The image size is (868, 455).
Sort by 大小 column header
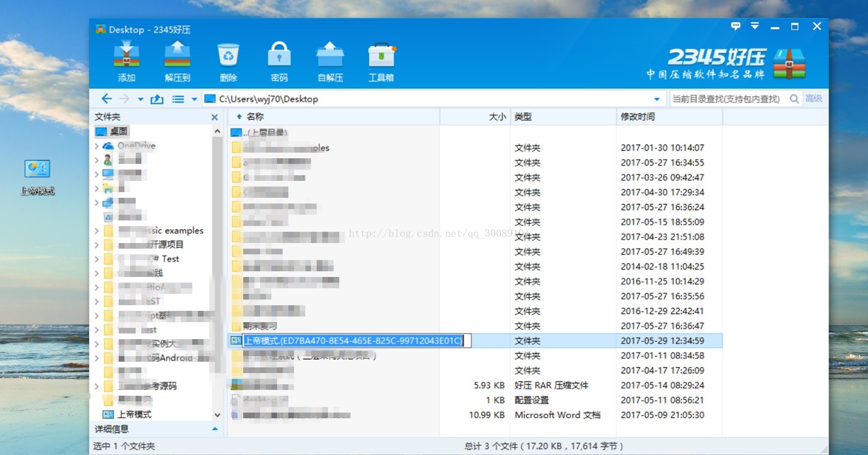click(x=475, y=116)
